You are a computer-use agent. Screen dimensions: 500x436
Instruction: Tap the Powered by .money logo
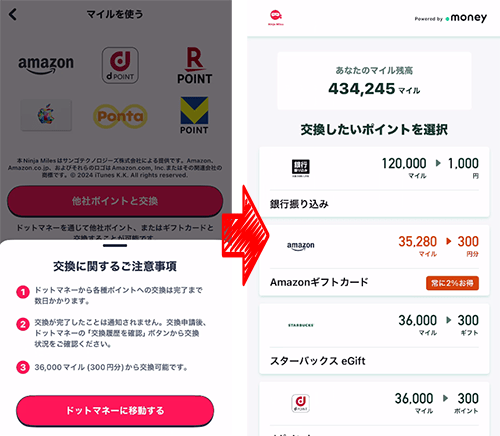(451, 18)
